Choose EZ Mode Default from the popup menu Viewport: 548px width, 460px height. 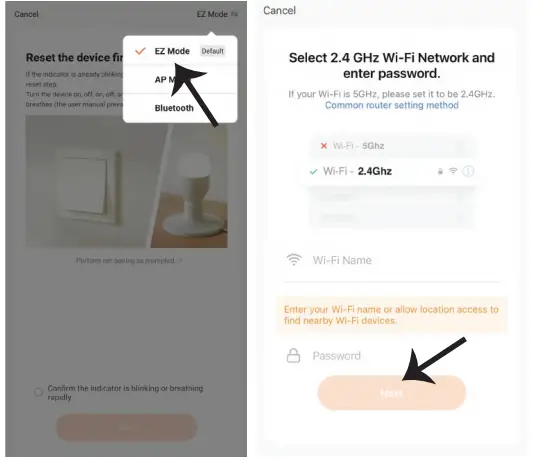click(x=180, y=51)
